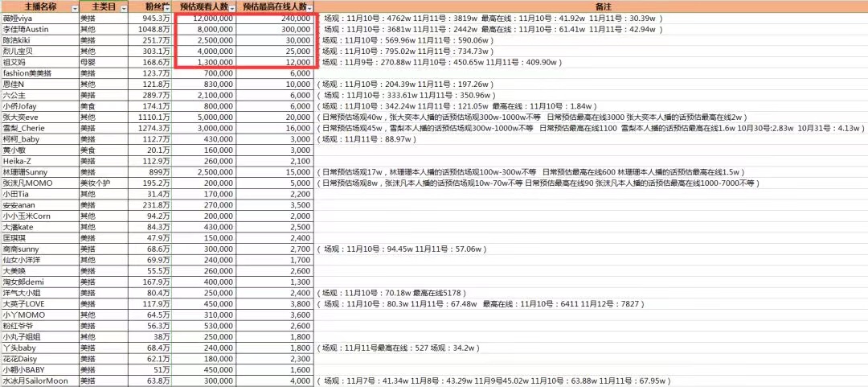
Task: Select the 12,000,000 viewers cell
Action: 206,19
